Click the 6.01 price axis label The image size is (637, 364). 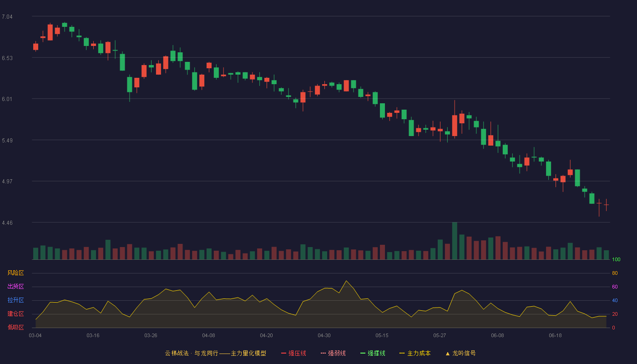pos(7,99)
